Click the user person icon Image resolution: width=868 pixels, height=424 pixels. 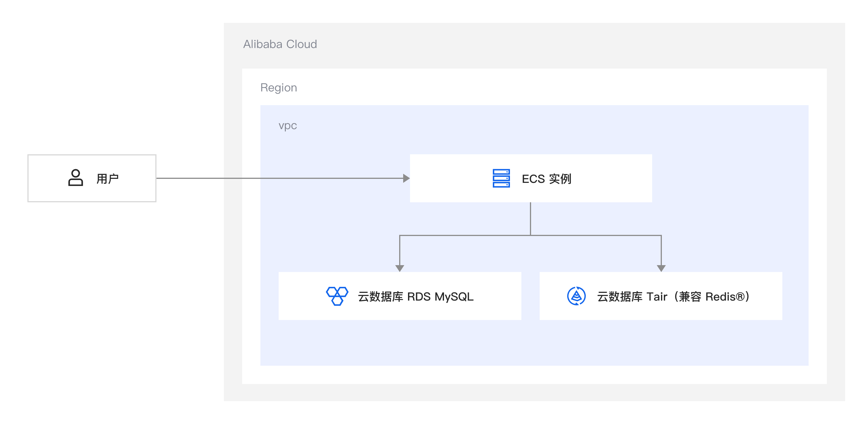point(75,178)
